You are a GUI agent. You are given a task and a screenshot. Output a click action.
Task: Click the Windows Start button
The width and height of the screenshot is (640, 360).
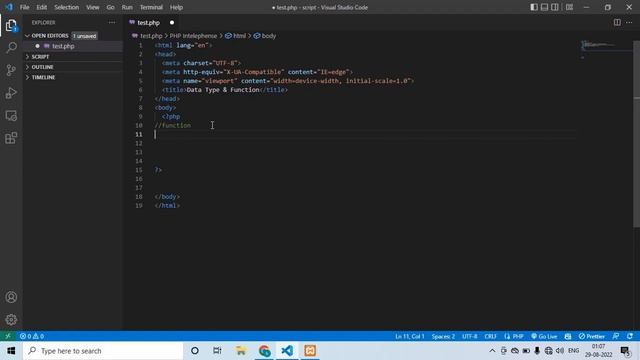[11, 351]
